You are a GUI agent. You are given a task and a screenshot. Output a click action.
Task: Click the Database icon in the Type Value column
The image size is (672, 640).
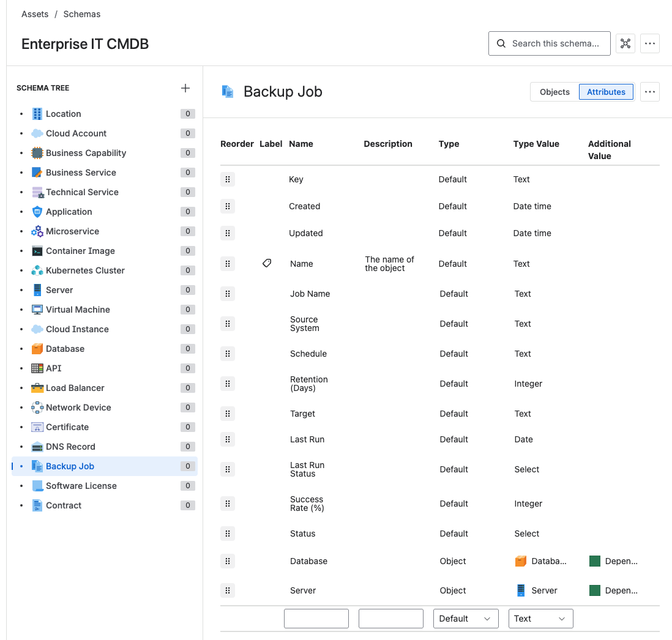[521, 561]
